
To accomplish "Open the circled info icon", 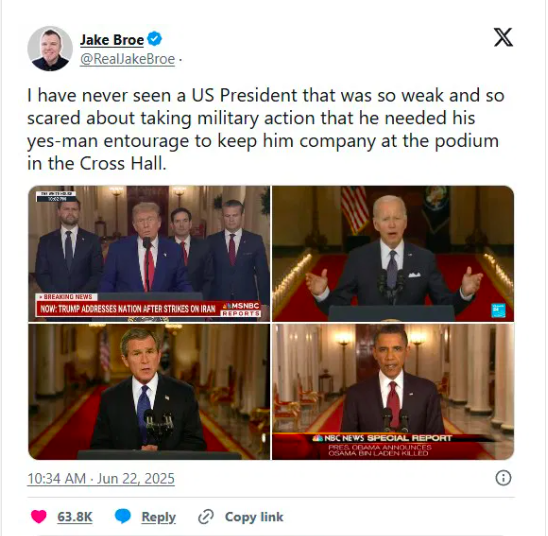I will [x=503, y=478].
